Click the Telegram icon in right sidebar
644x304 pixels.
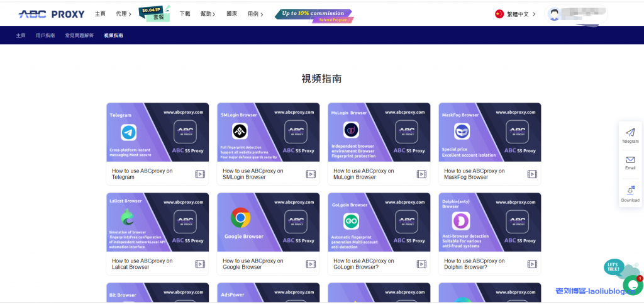tap(630, 133)
